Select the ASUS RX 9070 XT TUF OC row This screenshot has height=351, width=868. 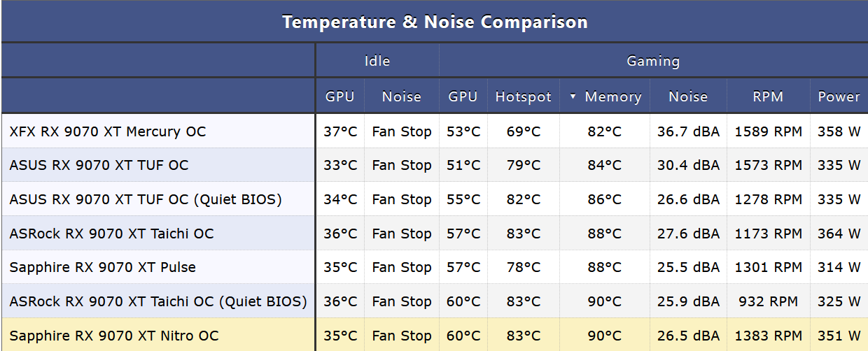[x=434, y=166]
